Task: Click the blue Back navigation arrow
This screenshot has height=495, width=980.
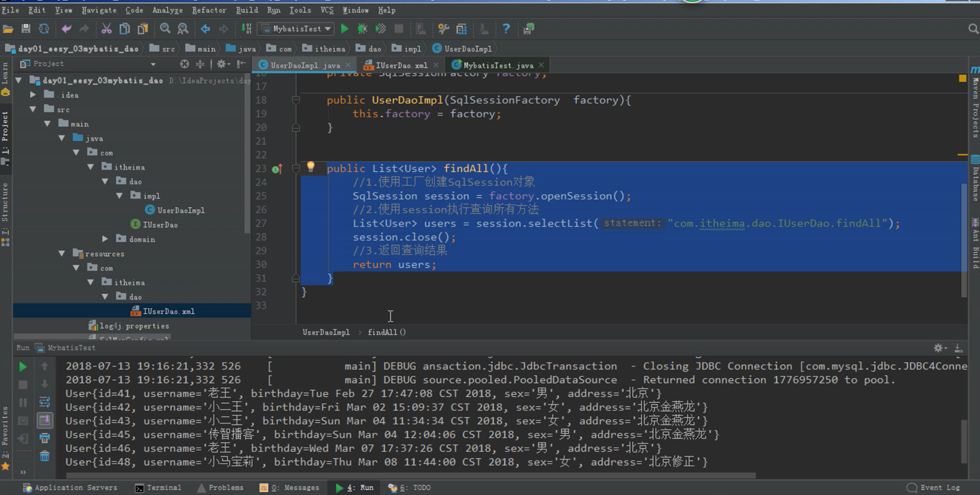Action: [x=205, y=29]
